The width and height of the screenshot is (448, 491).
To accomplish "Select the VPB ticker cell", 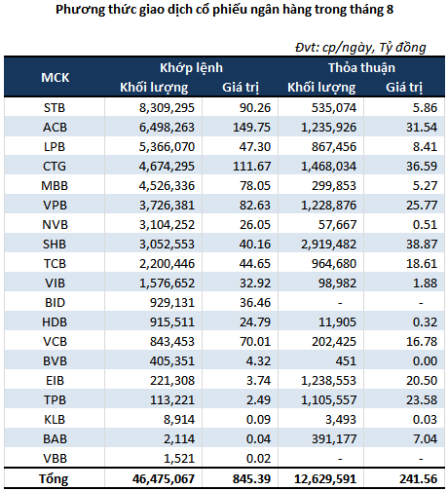I will [55, 206].
